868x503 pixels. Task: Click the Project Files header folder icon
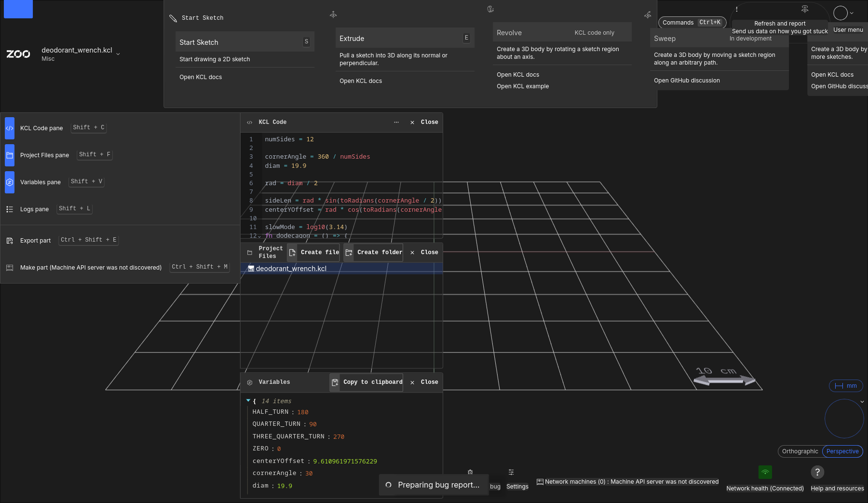pos(249,253)
